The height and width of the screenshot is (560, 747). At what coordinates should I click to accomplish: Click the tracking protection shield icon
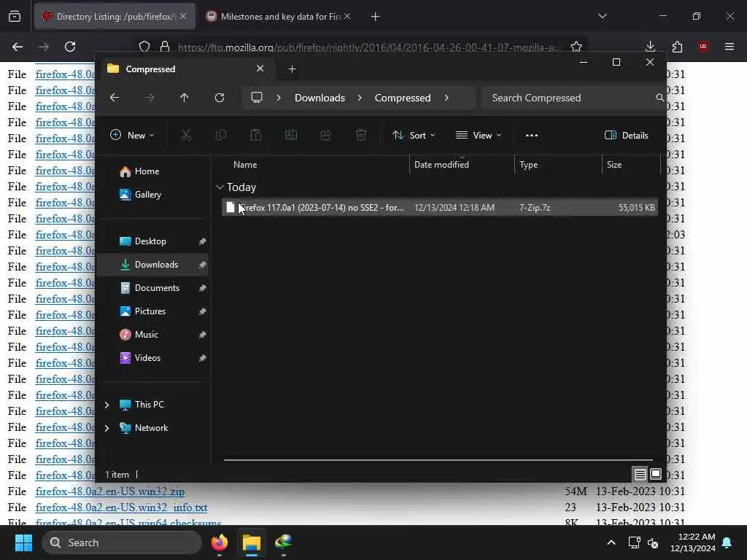pos(144,46)
